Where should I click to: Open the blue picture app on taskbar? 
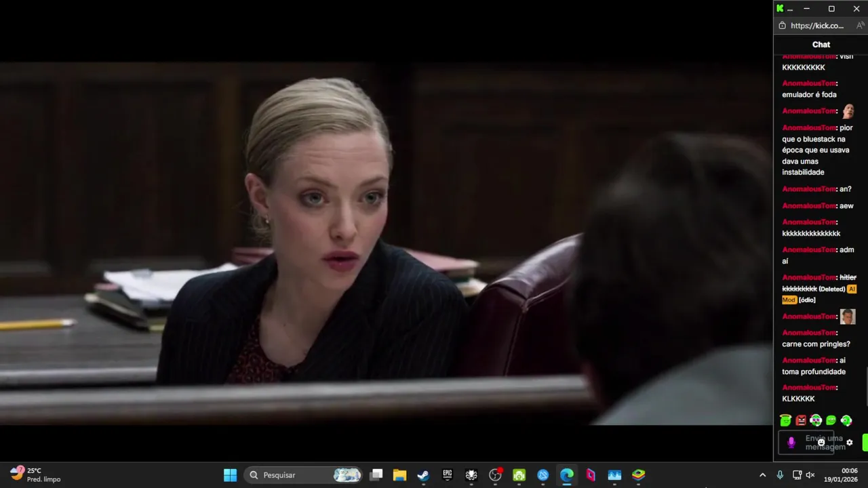(x=614, y=475)
